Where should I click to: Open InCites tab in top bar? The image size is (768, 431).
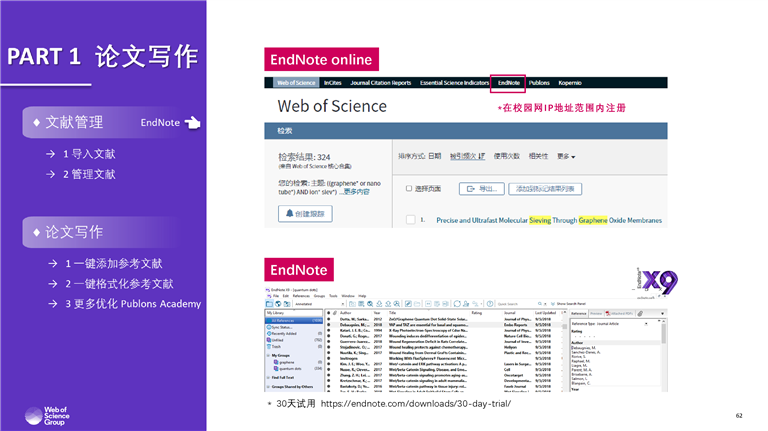(333, 83)
